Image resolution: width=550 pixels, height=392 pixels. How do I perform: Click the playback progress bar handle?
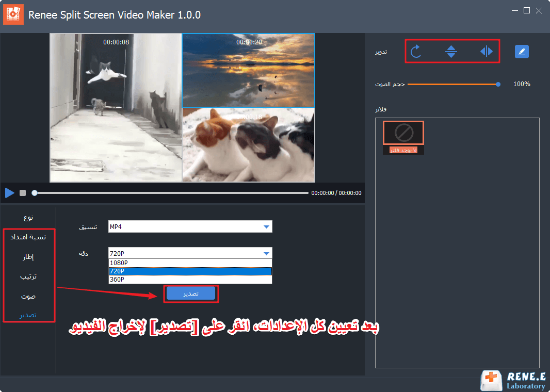[35, 193]
